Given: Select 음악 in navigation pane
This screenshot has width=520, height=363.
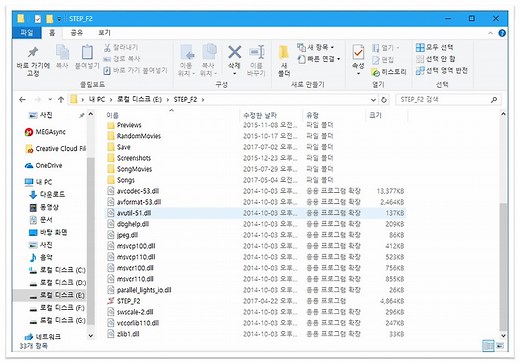Looking at the screenshot, I should (41, 257).
